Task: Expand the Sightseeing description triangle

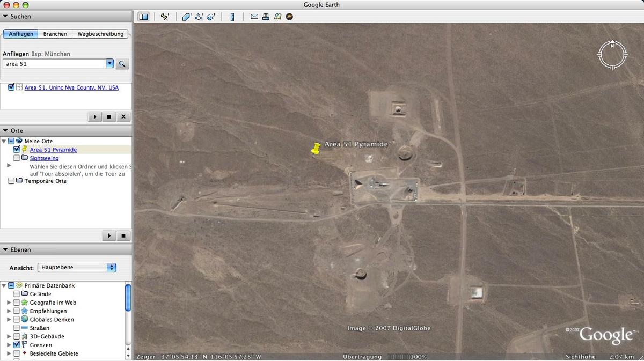Action: pyautogui.click(x=9, y=166)
